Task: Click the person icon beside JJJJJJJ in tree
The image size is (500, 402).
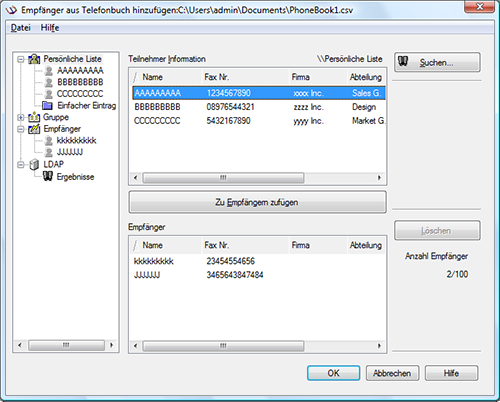Action: click(49, 152)
